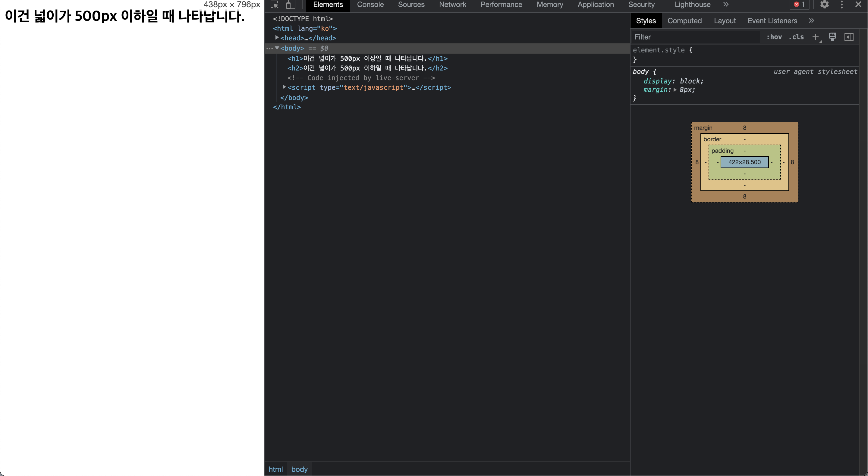Expand the head element node
The width and height of the screenshot is (868, 476).
(x=277, y=38)
